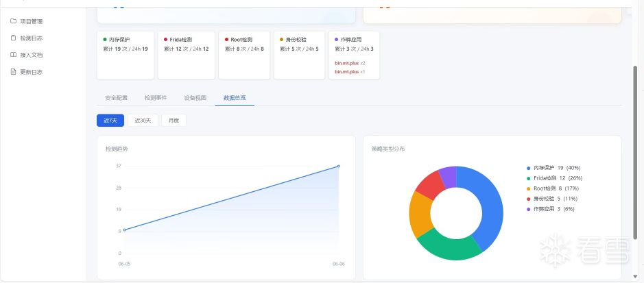Open the 作弊应用 stat card title
This screenshot has height=283, width=644.
tap(350, 40)
